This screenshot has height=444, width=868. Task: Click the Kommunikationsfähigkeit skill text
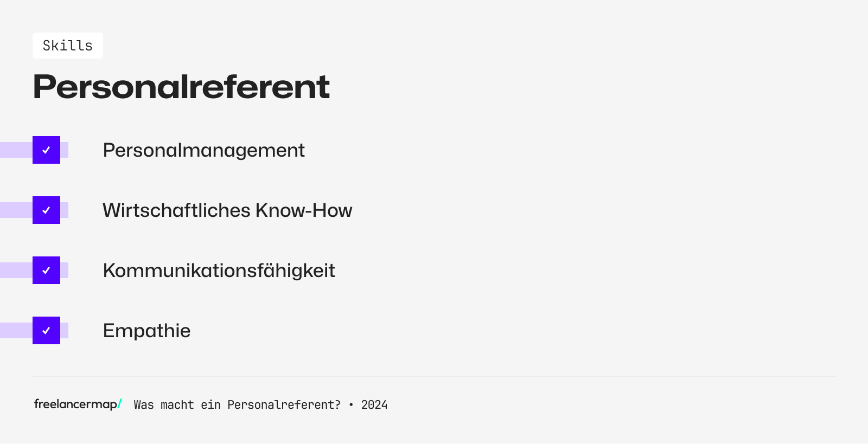click(x=219, y=271)
